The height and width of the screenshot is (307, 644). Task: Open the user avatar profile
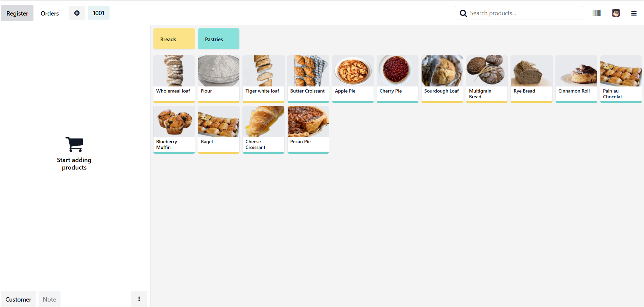(616, 13)
